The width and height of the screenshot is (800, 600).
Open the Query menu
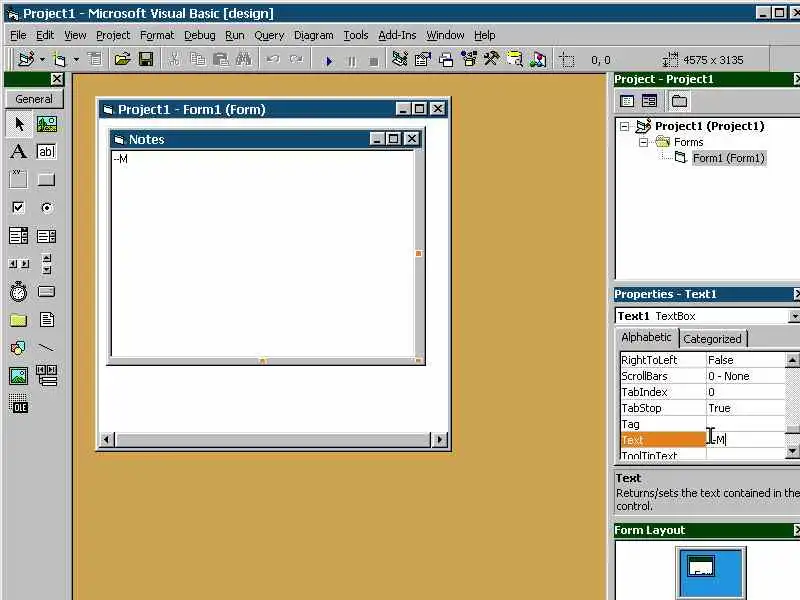click(269, 35)
